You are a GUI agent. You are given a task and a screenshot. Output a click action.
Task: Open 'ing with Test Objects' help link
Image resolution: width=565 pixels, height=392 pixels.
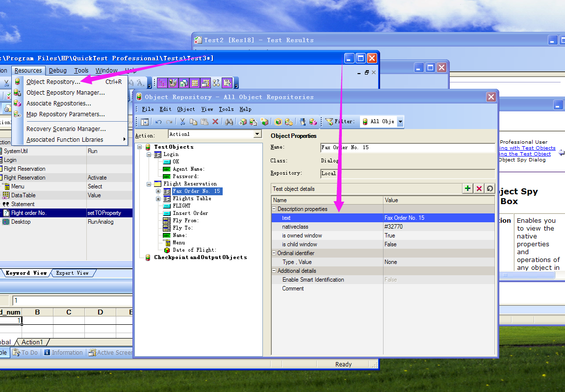[527, 148]
